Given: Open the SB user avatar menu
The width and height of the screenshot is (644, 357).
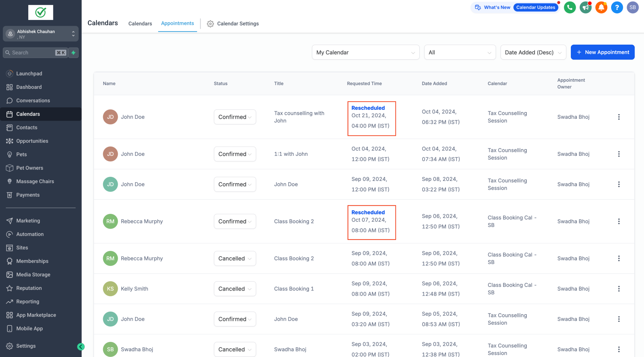Looking at the screenshot, I should click(633, 8).
